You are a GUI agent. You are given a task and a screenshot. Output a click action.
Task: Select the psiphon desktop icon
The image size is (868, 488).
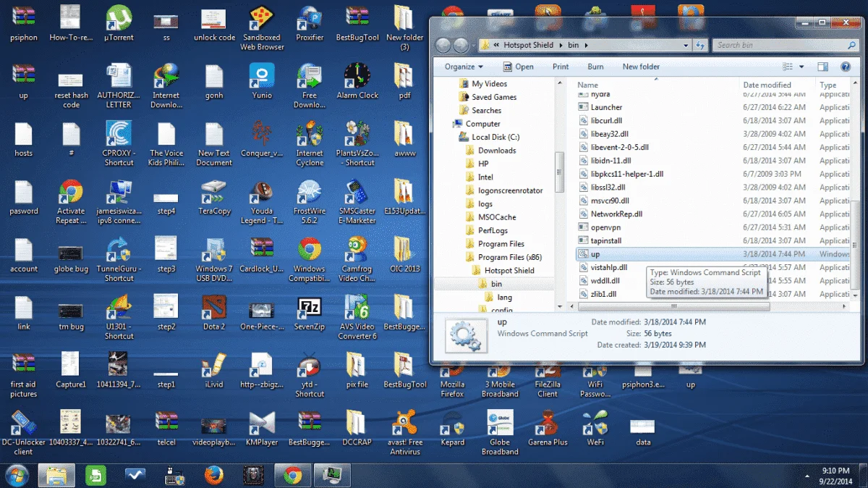[x=23, y=22]
